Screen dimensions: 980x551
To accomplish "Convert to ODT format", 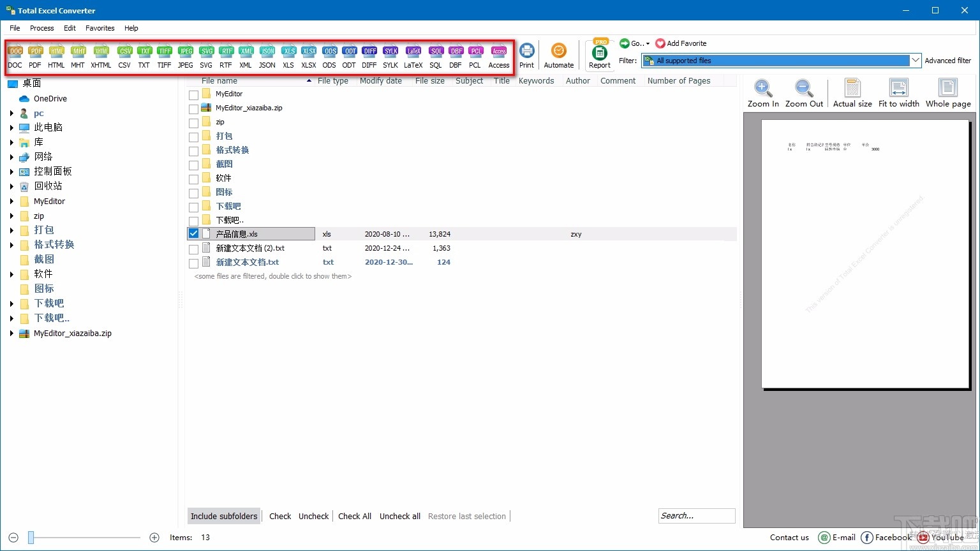I will [349, 56].
